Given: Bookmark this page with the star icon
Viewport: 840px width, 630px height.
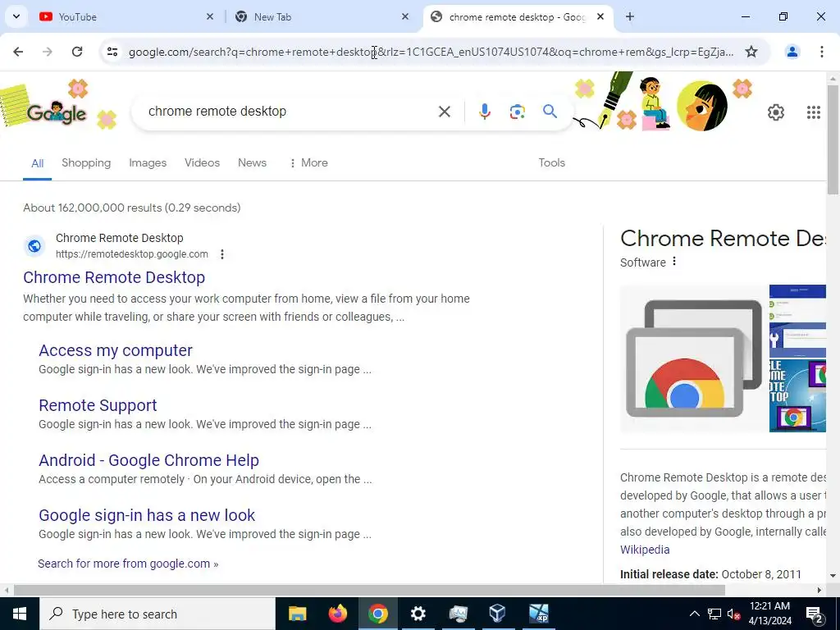Looking at the screenshot, I should [751, 52].
